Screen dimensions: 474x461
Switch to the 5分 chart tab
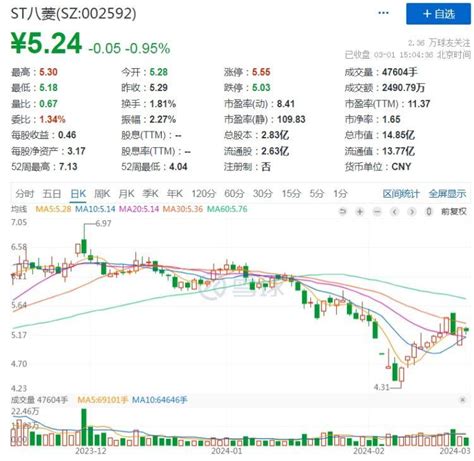317,194
